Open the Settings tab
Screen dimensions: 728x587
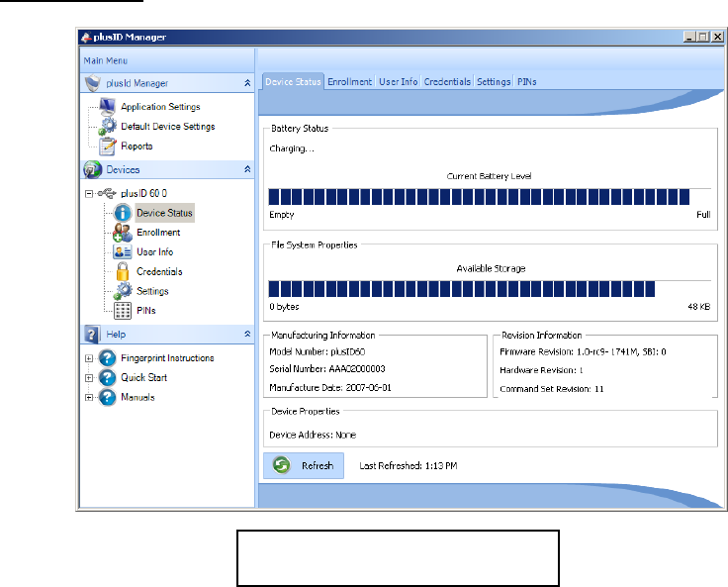(494, 82)
